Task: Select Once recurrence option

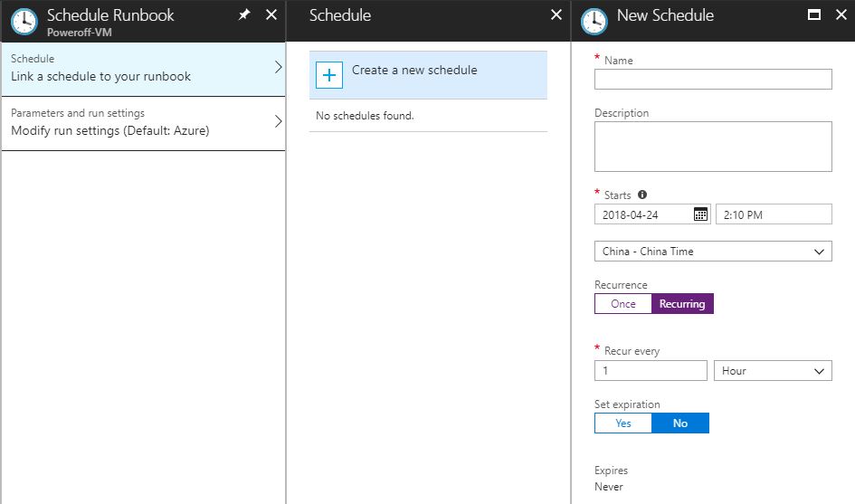Action: [623, 304]
